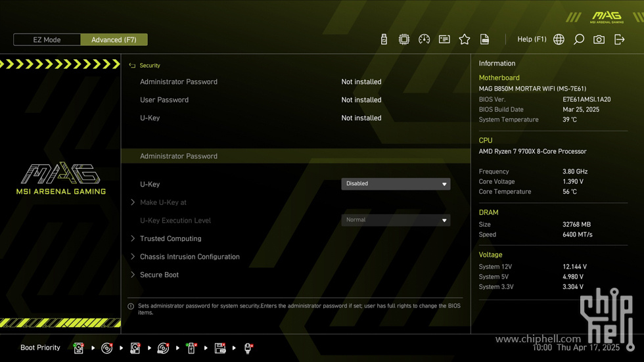Click System 12V value 12.144 V
The image size is (644, 362).
(574, 267)
